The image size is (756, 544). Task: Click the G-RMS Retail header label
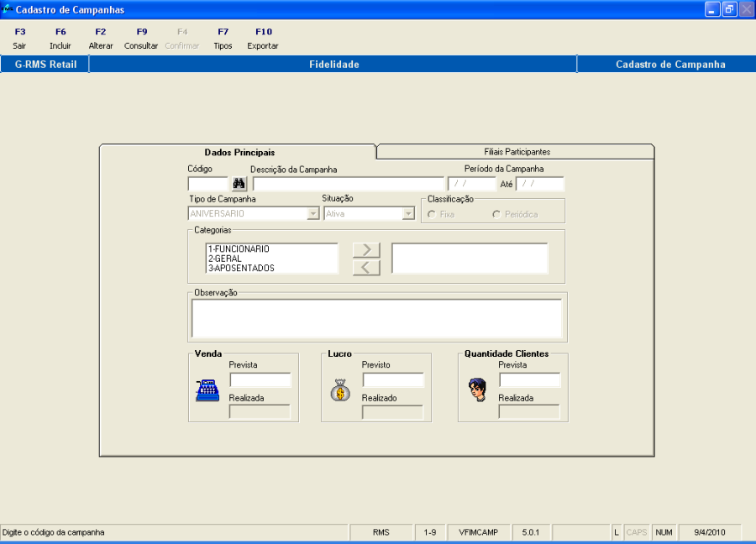[45, 64]
